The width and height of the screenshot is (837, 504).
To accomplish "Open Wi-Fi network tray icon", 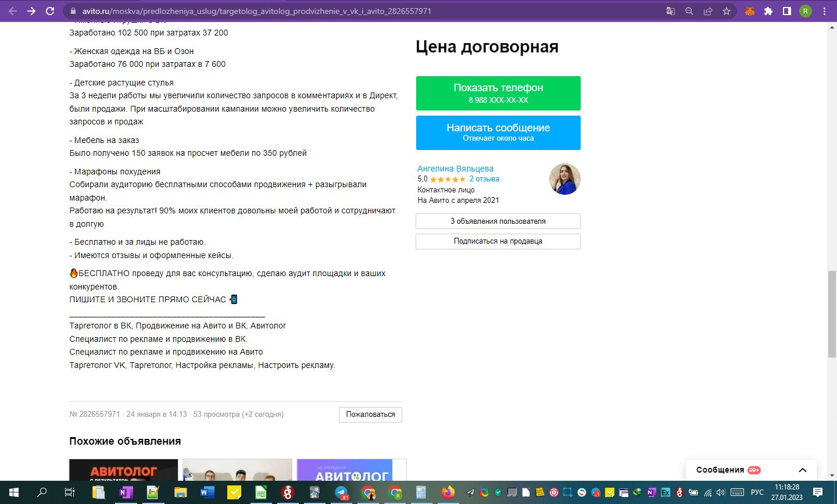I will [x=708, y=492].
